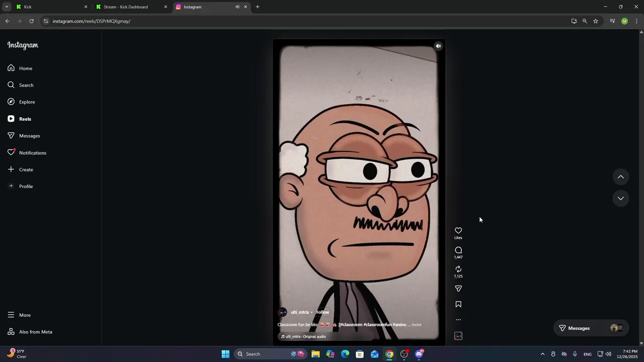Open #classroomfun hashtag link

click(x=377, y=325)
